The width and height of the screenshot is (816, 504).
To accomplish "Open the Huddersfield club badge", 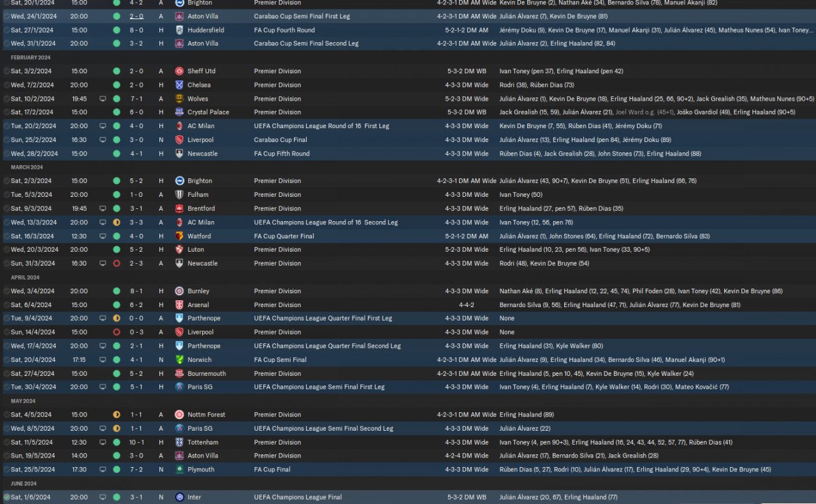I will click(180, 30).
